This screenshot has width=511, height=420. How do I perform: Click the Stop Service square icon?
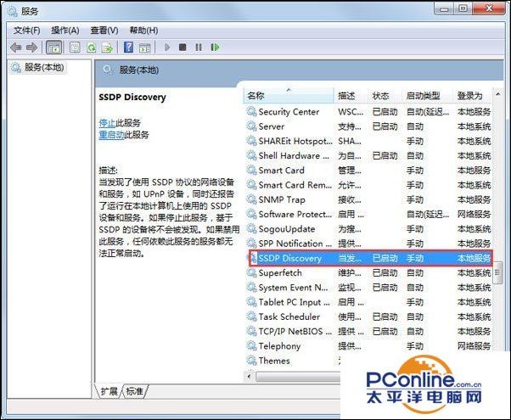(x=182, y=48)
